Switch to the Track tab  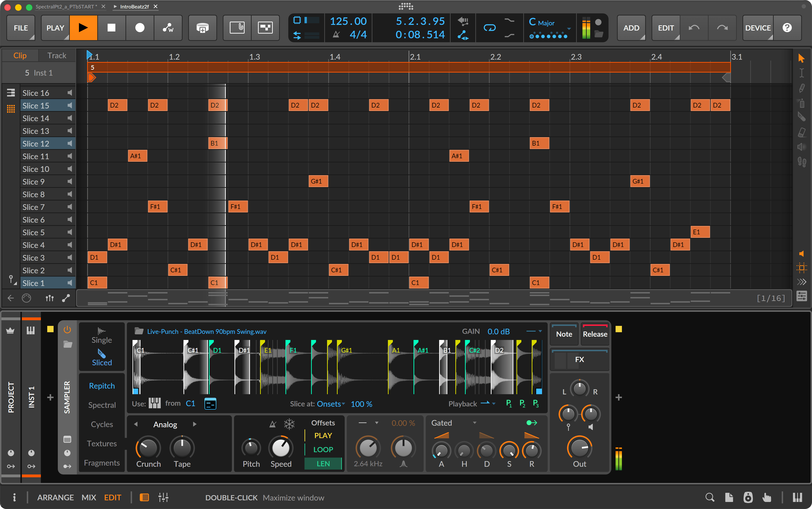[x=57, y=56]
